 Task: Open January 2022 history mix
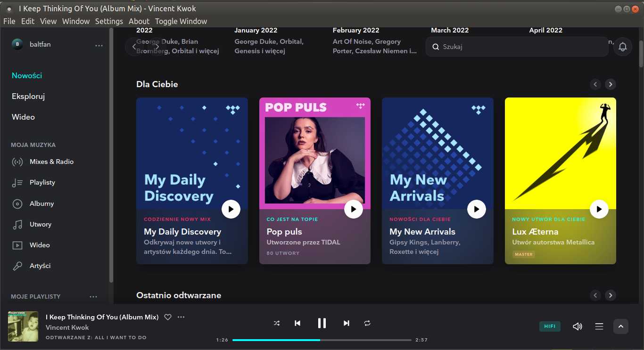pyautogui.click(x=256, y=30)
